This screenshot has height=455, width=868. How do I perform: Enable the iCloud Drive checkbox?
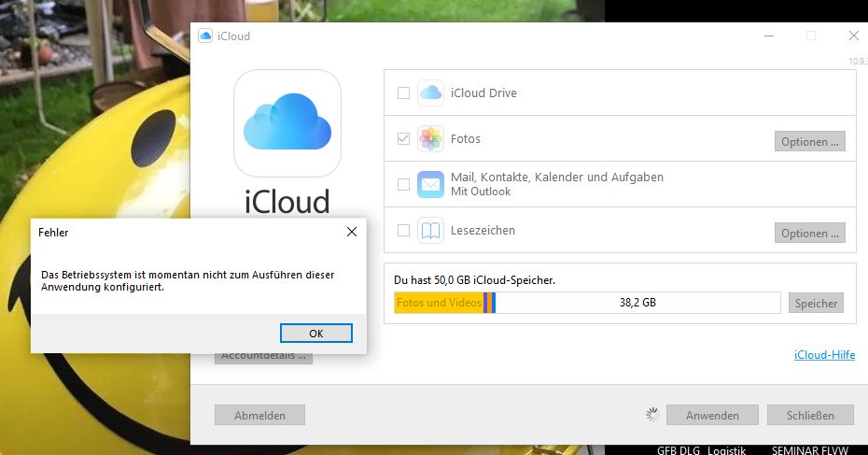(x=403, y=92)
